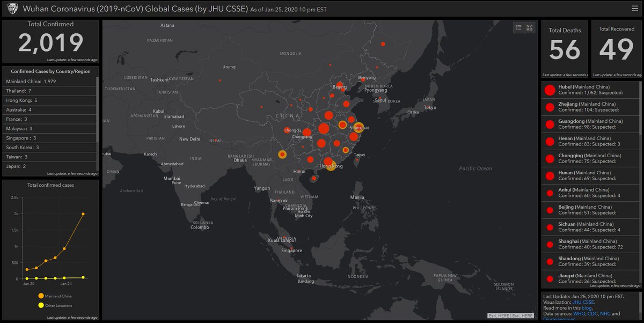Screen dimensions: 644x323
Task: Click the highest orange data point on the chart
Action: 83,214
